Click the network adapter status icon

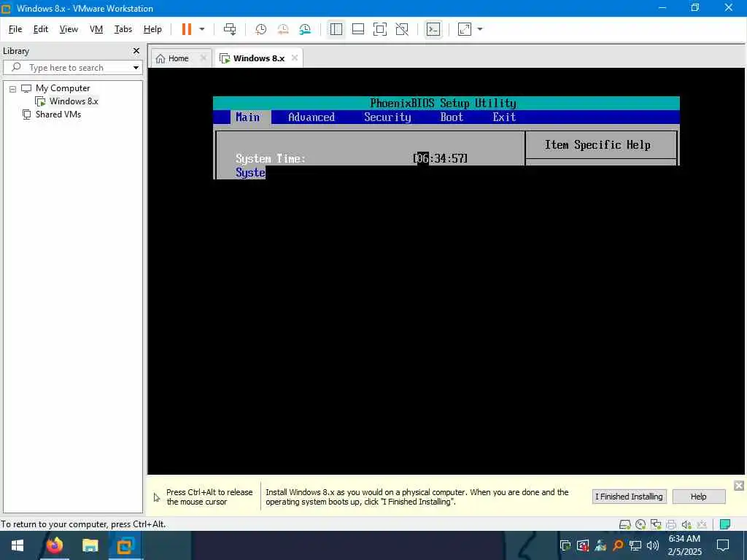656,524
